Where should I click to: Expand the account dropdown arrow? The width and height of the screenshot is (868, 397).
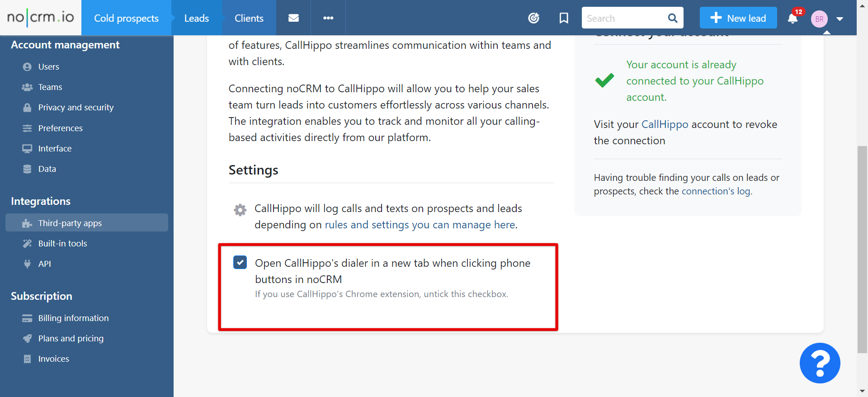840,19
